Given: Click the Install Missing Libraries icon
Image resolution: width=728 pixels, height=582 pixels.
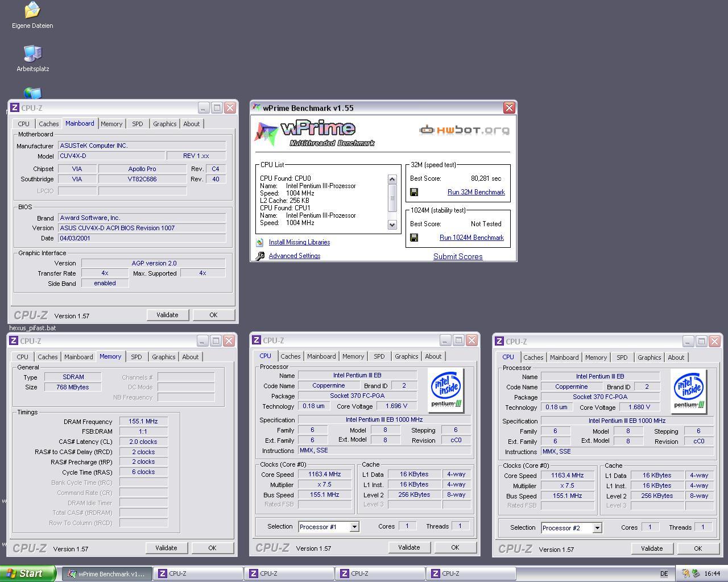Looking at the screenshot, I should (x=260, y=242).
